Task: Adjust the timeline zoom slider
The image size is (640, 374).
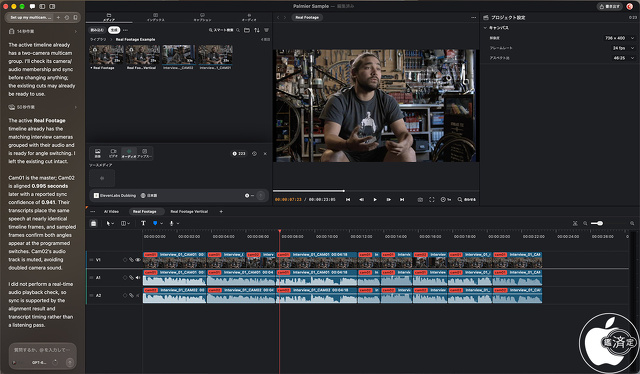Action: pyautogui.click(x=598, y=223)
